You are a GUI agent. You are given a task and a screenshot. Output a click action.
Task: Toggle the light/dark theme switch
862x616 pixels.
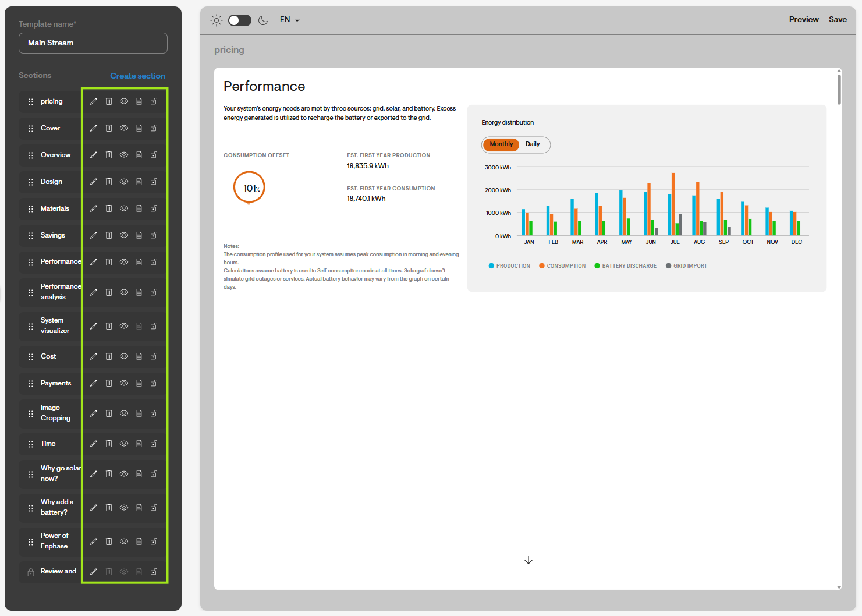(239, 20)
